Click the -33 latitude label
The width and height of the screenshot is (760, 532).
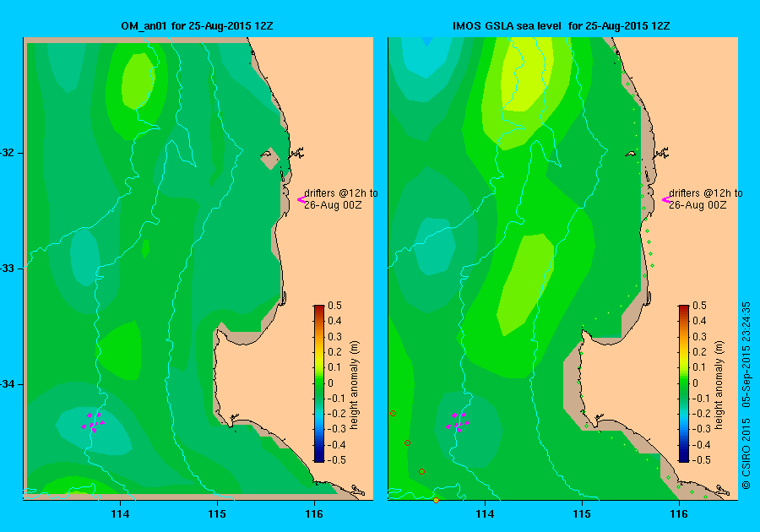8,269
